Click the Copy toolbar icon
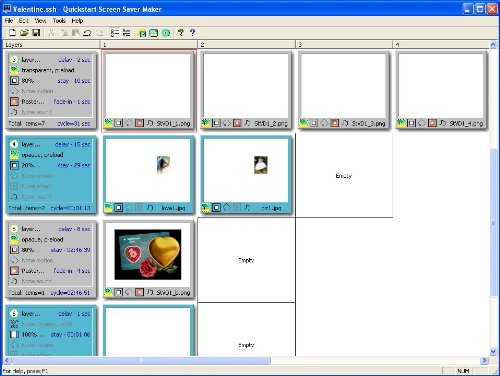 (x=64, y=33)
